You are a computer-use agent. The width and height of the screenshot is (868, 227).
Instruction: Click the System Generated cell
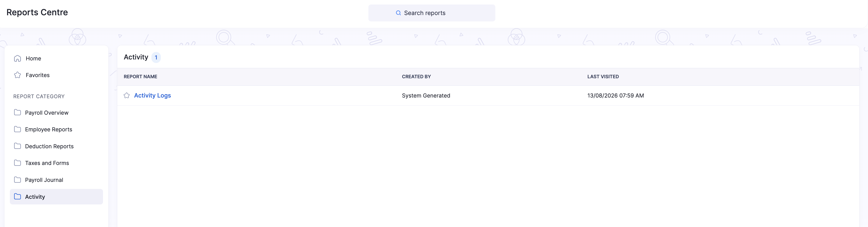426,96
